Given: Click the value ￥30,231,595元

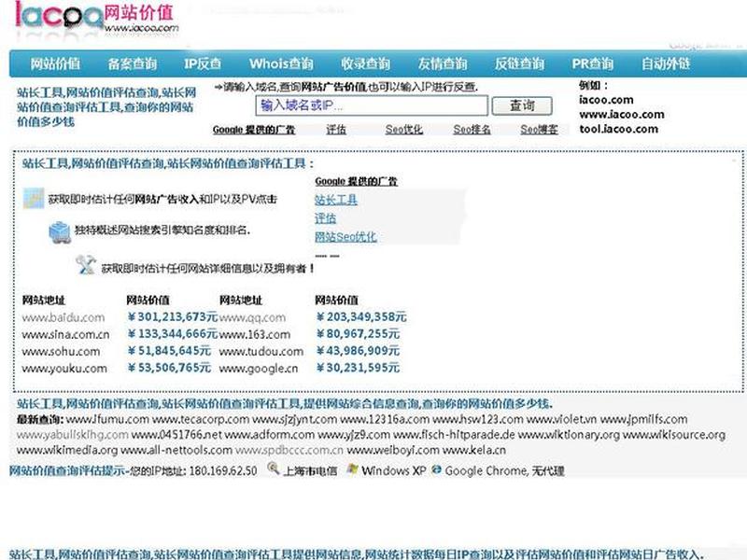Looking at the screenshot, I should (358, 368).
